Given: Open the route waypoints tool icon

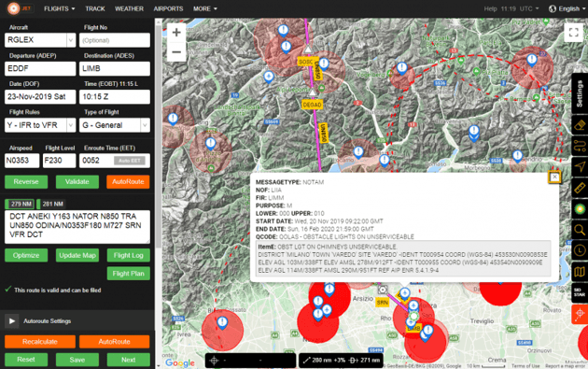Looking at the screenshot, I should 580,146.
